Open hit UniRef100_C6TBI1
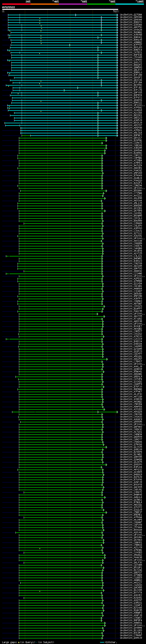Screen dimensions: 146x644 click(131, 53)
